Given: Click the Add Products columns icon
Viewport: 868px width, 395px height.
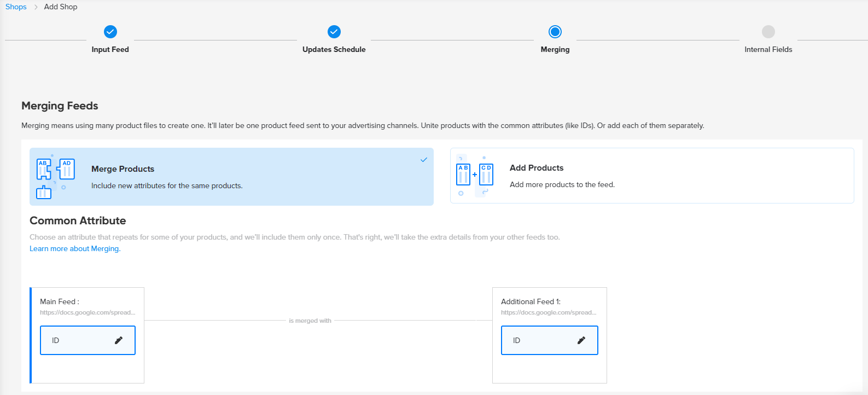Looking at the screenshot, I should tap(475, 176).
